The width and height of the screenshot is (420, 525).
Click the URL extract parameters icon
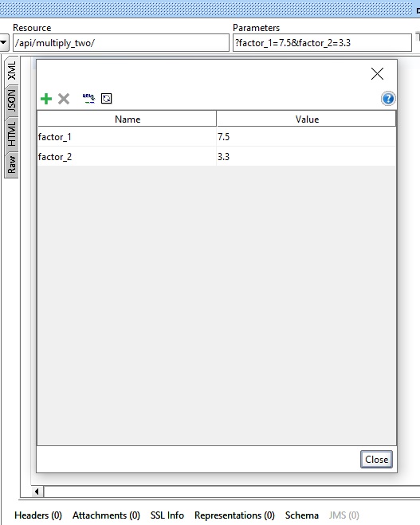tap(88, 99)
